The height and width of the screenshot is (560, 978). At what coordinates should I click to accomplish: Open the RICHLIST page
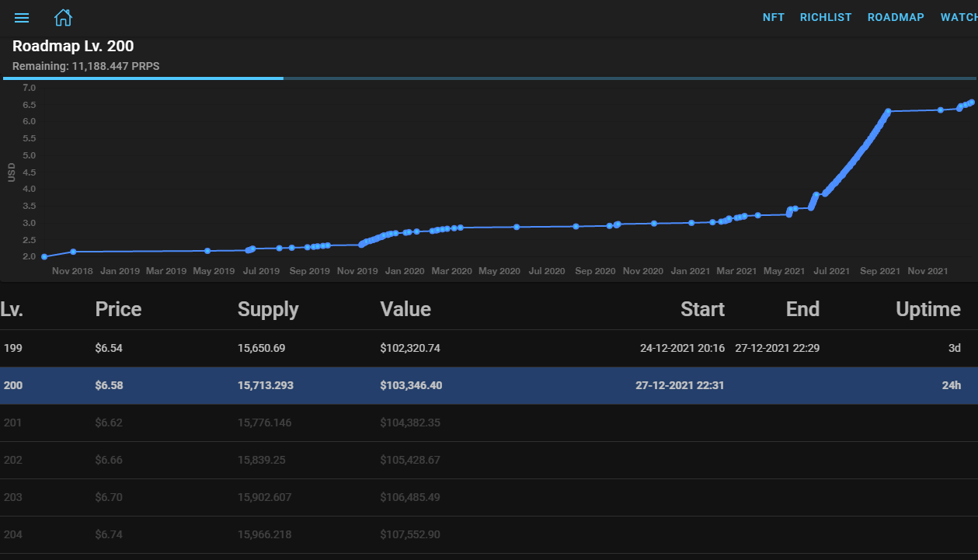click(826, 17)
